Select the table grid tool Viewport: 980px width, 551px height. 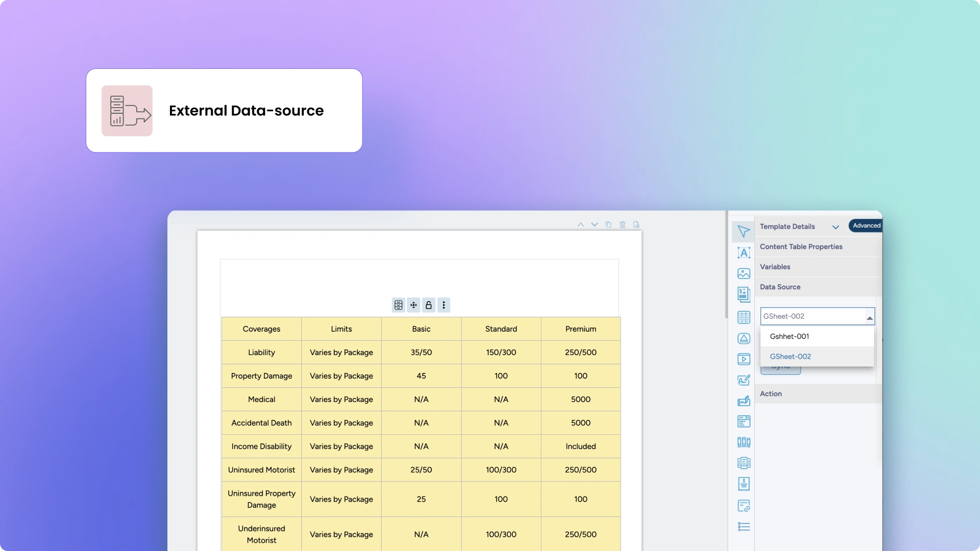[x=744, y=317]
